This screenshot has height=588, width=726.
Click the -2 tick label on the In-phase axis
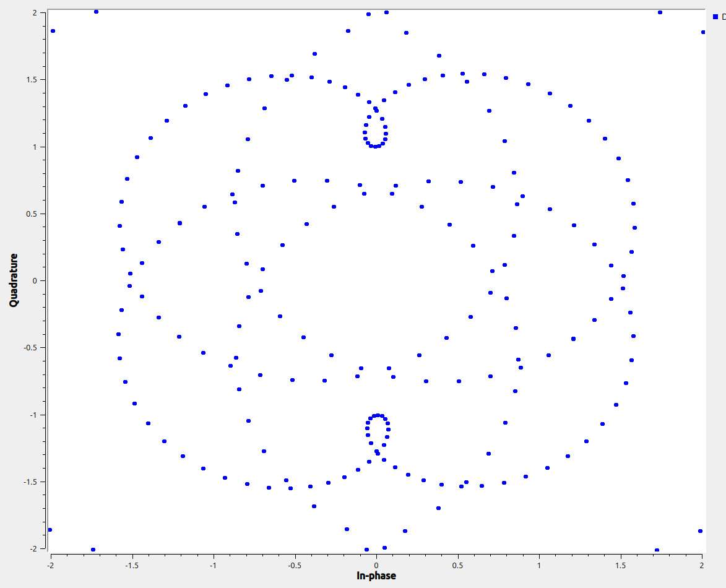click(51, 565)
